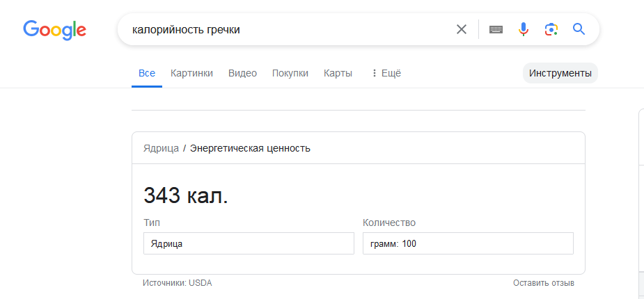This screenshot has width=644, height=299.
Task: Click the Оставить отзыв link
Action: [x=543, y=283]
